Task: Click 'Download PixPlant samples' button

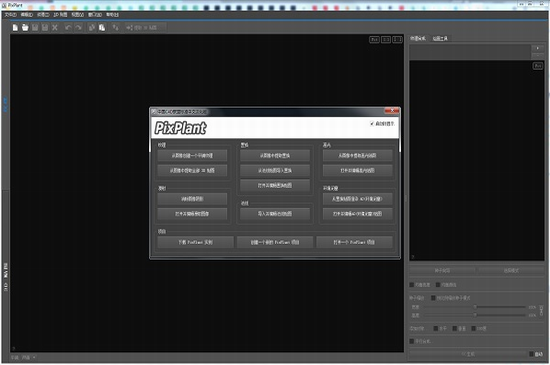Action: point(195,242)
